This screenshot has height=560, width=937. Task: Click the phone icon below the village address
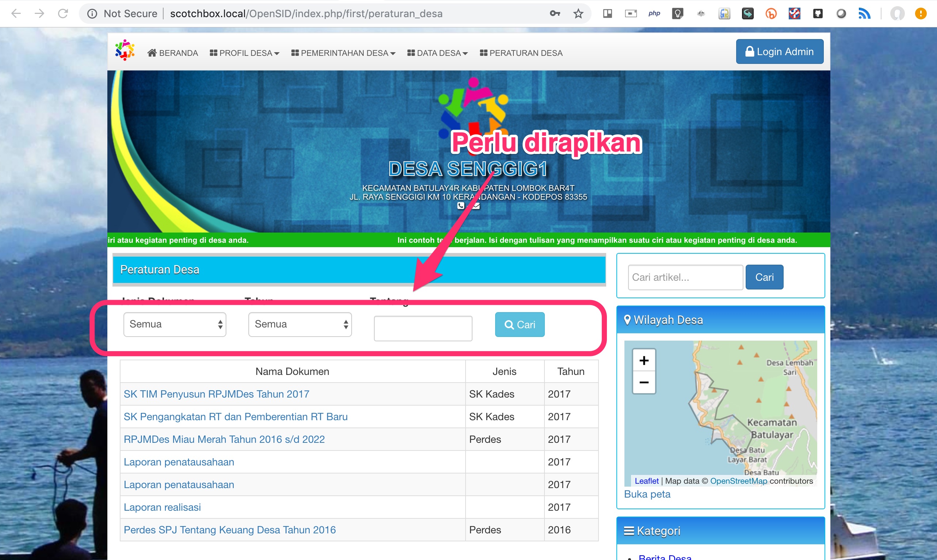pos(461,206)
